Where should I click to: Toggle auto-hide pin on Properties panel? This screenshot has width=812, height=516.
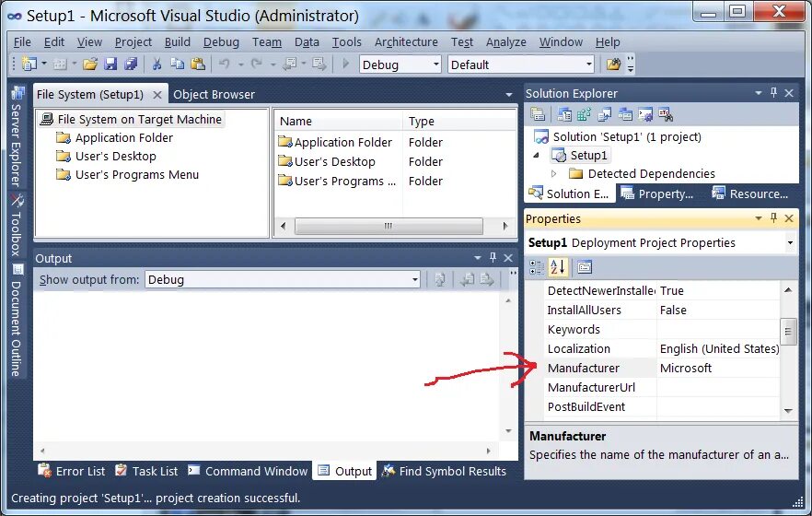773,218
